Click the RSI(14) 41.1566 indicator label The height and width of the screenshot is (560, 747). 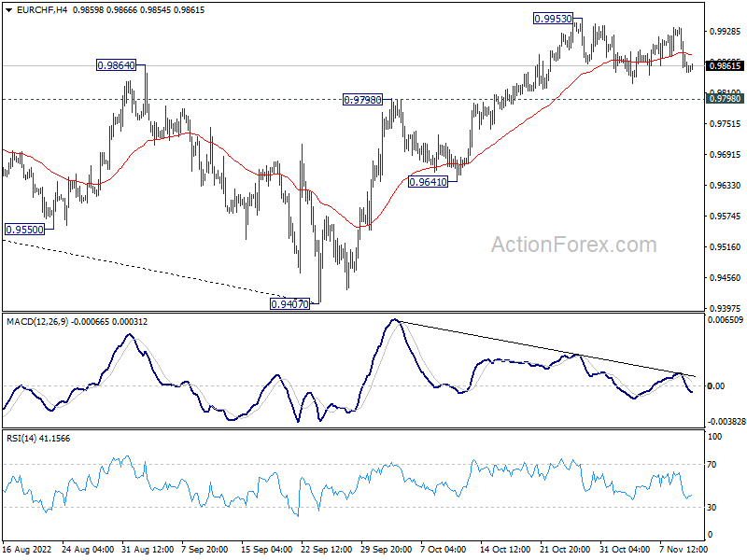pyautogui.click(x=38, y=438)
